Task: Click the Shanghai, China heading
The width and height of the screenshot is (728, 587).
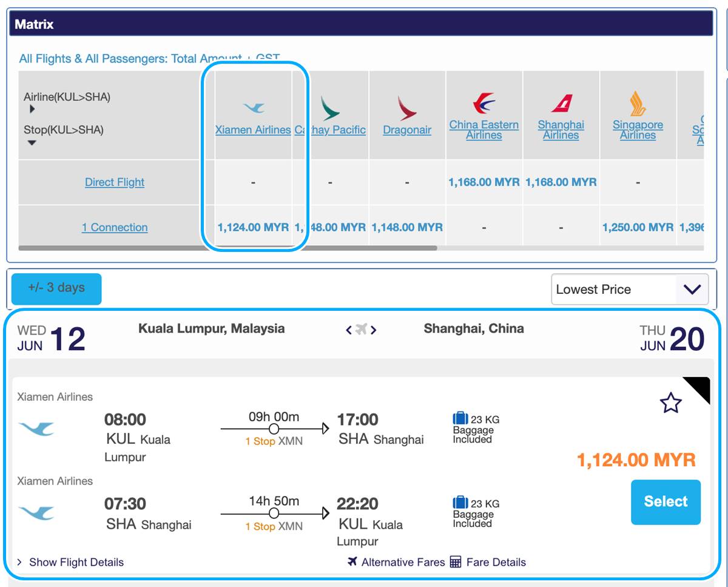Action: click(474, 328)
